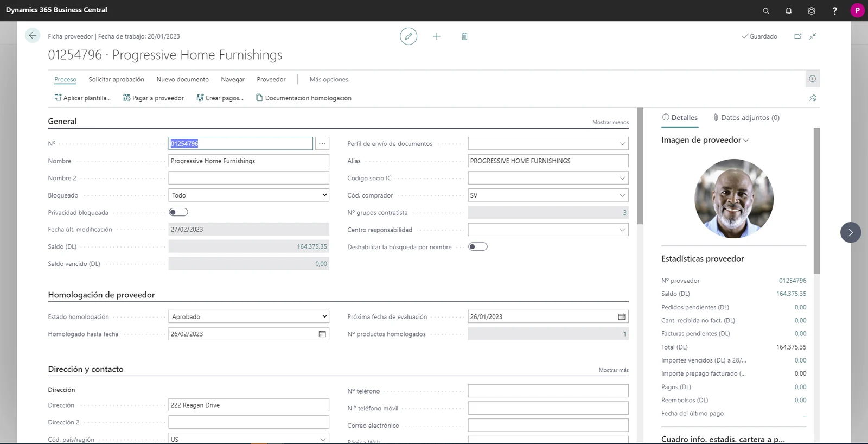Go to next record with right arrow

(851, 232)
